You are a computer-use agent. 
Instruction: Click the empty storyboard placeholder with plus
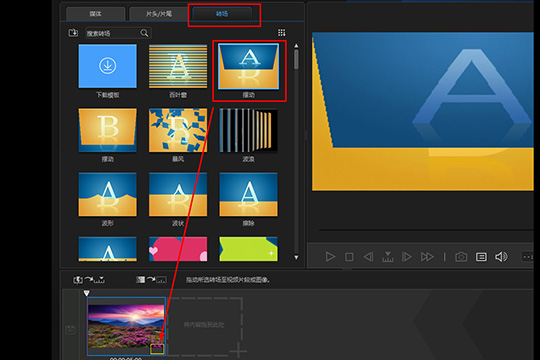point(205,326)
